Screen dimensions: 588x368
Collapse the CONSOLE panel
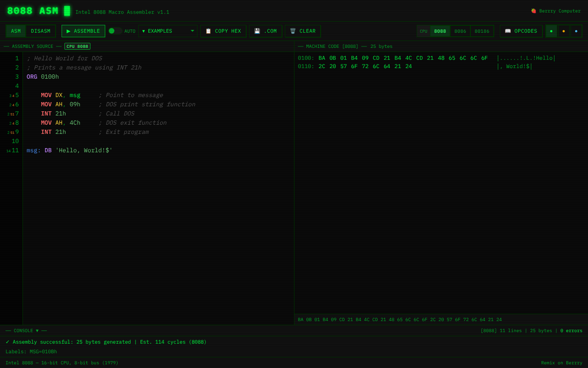(26, 331)
